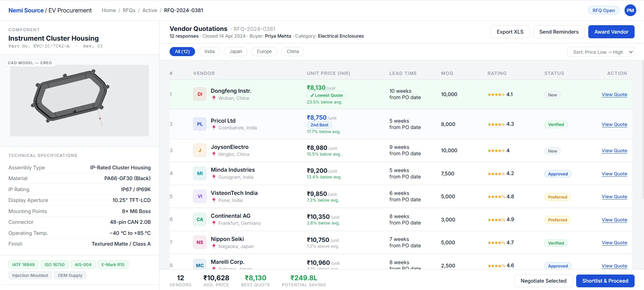View Quote for Minda Industries

click(x=614, y=174)
